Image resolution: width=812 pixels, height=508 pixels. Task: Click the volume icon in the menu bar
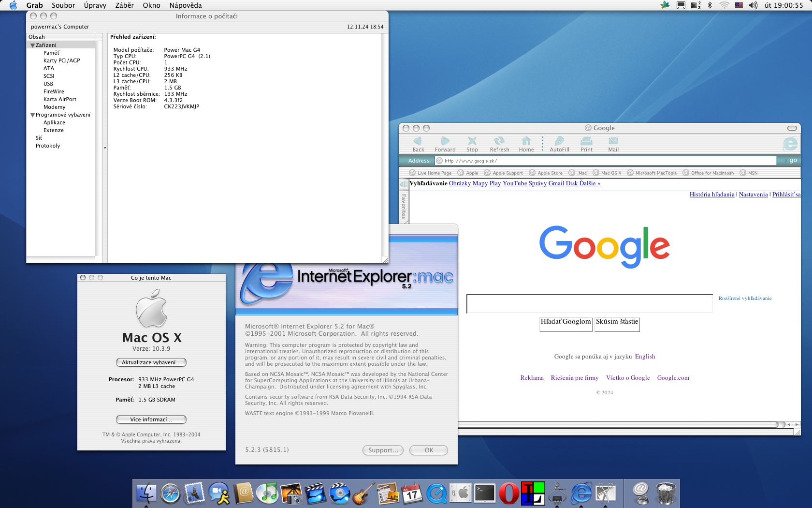(x=753, y=5)
